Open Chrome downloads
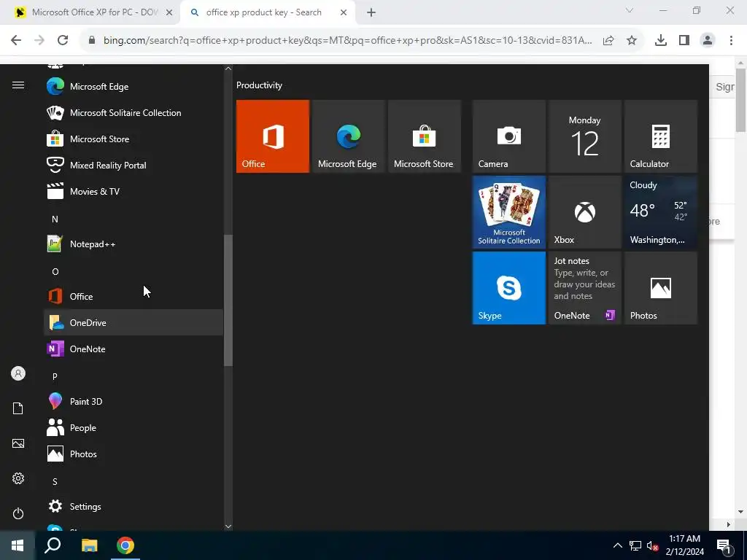The width and height of the screenshot is (747, 560). (661, 41)
